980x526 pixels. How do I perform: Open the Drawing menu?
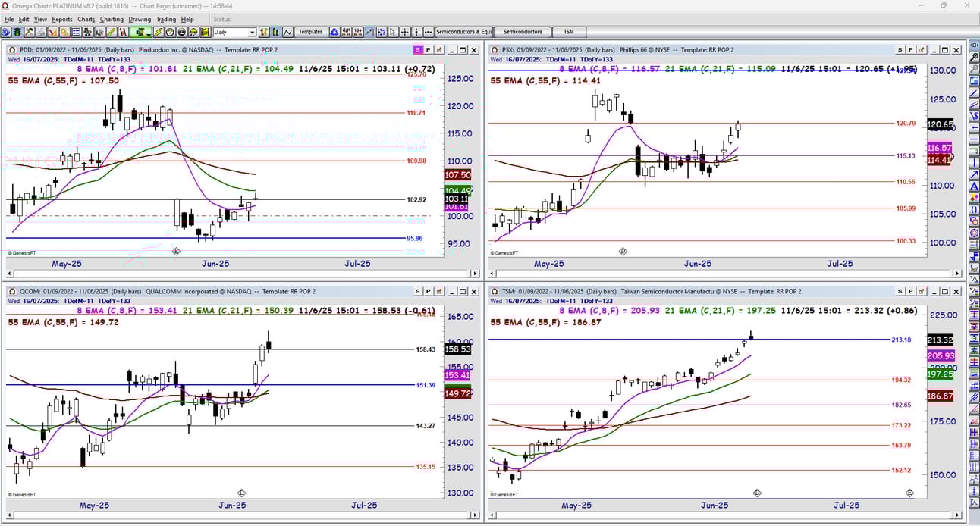(x=140, y=19)
